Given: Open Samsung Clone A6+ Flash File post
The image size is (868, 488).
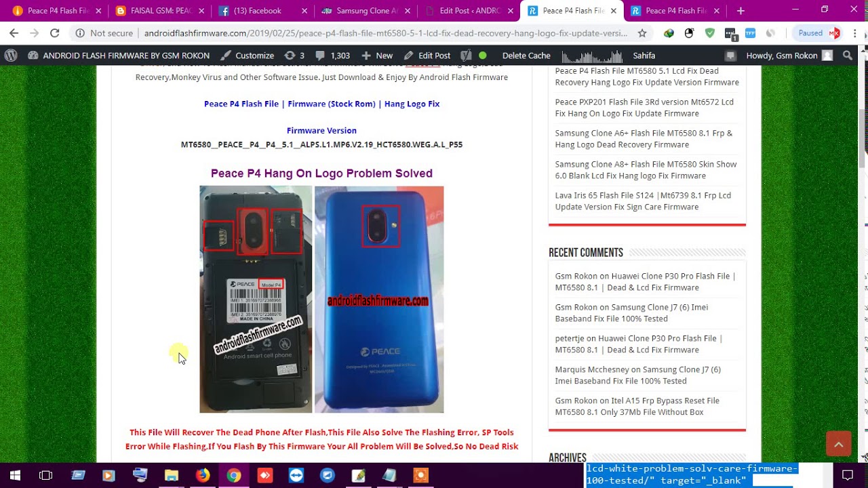Looking at the screenshot, I should [x=644, y=139].
